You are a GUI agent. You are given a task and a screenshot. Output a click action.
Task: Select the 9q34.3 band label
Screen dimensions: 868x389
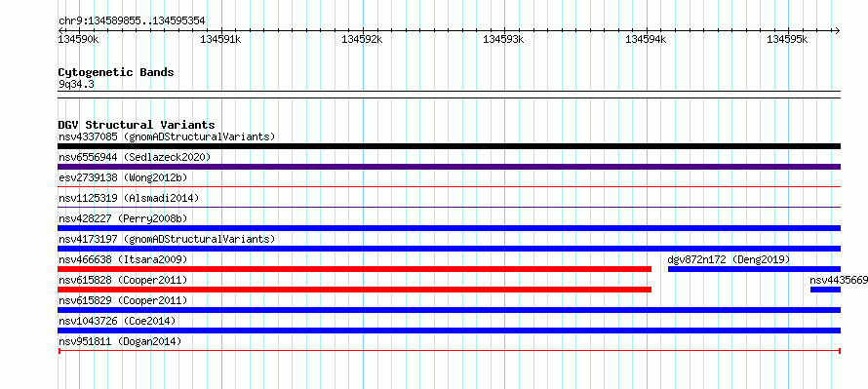point(76,84)
